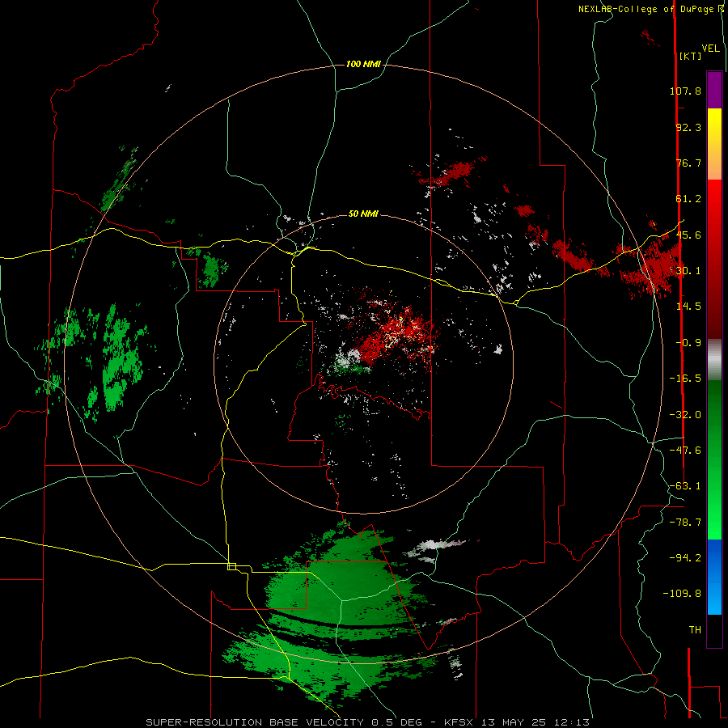Click the 107.8 legend value

click(x=685, y=91)
